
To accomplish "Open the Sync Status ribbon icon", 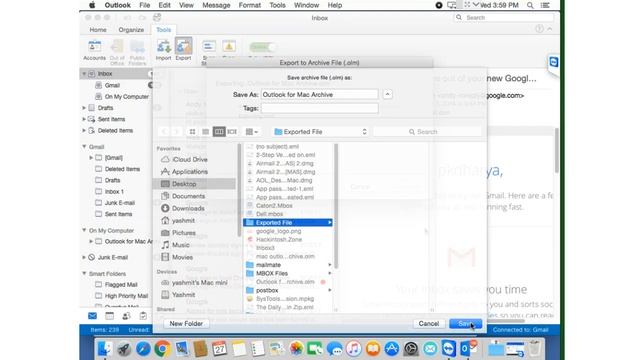I will click(x=209, y=47).
